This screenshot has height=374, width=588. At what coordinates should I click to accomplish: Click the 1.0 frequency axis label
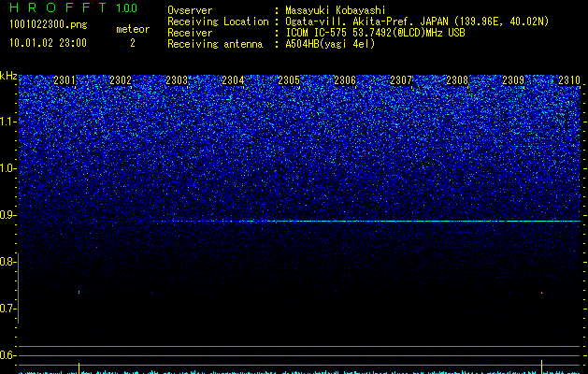(x=7, y=168)
